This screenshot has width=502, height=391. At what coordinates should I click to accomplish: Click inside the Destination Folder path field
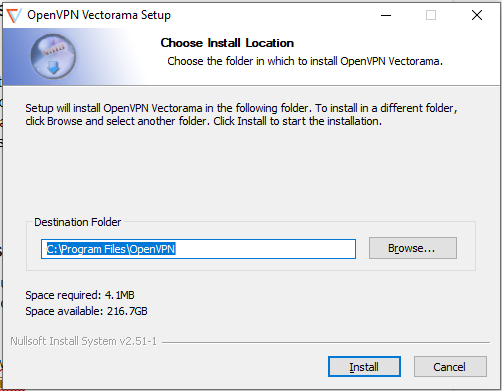198,249
